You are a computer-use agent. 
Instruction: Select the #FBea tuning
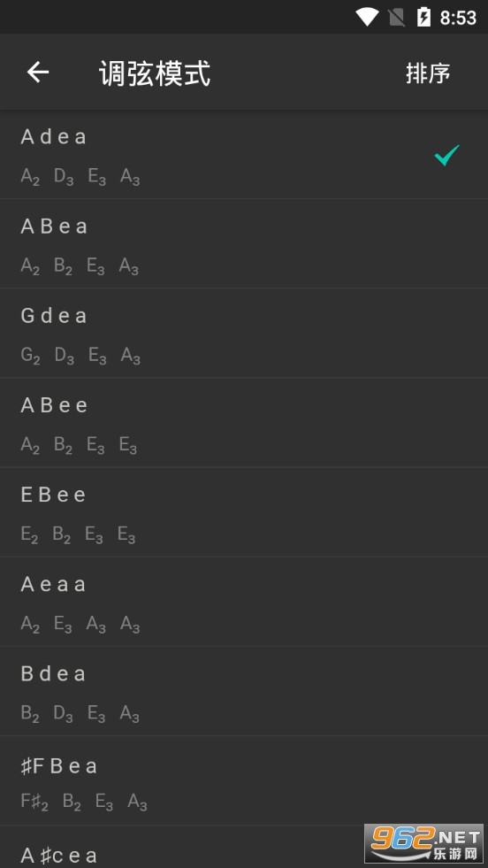click(244, 781)
